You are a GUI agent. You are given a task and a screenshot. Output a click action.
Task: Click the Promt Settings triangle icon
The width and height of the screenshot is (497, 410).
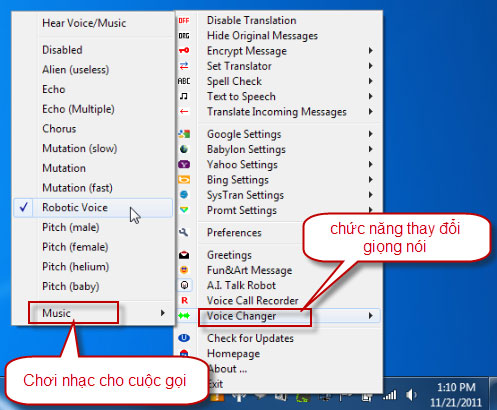point(184,210)
